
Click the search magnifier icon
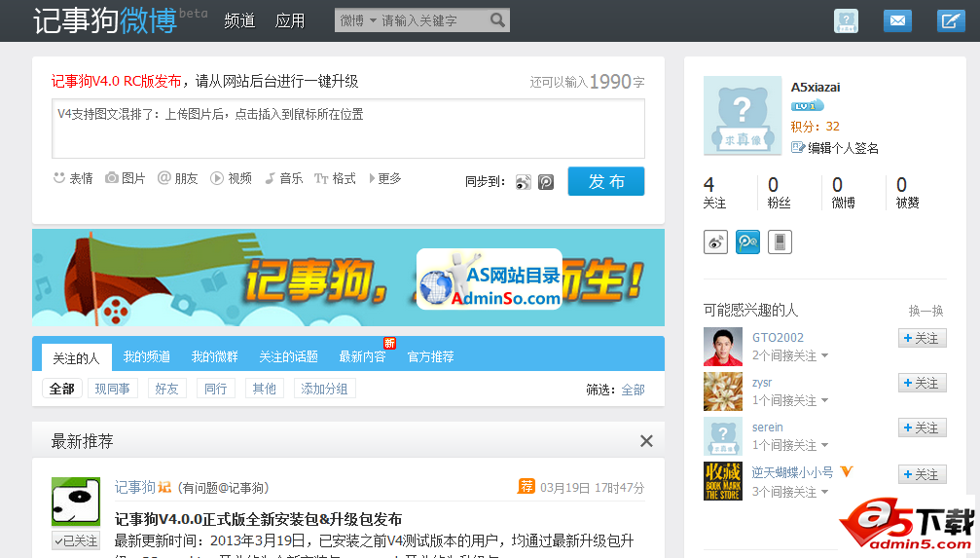point(497,20)
